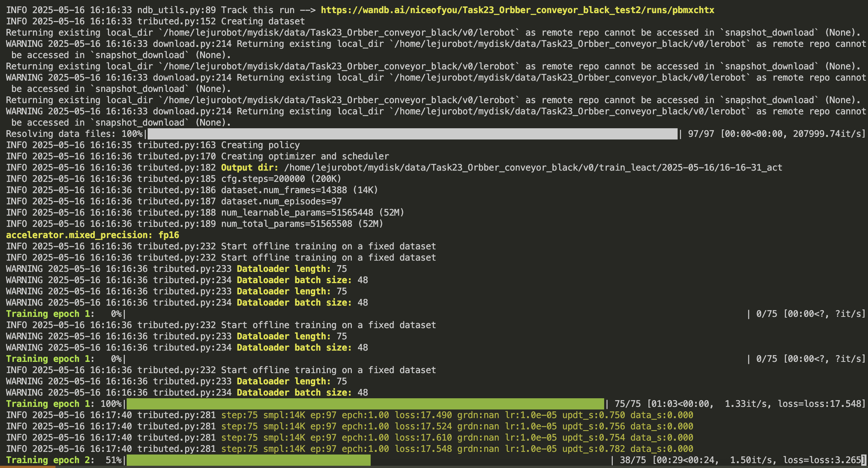Click the terminal cursor block at bottom right
The width and height of the screenshot is (868, 468).
[x=864, y=460]
